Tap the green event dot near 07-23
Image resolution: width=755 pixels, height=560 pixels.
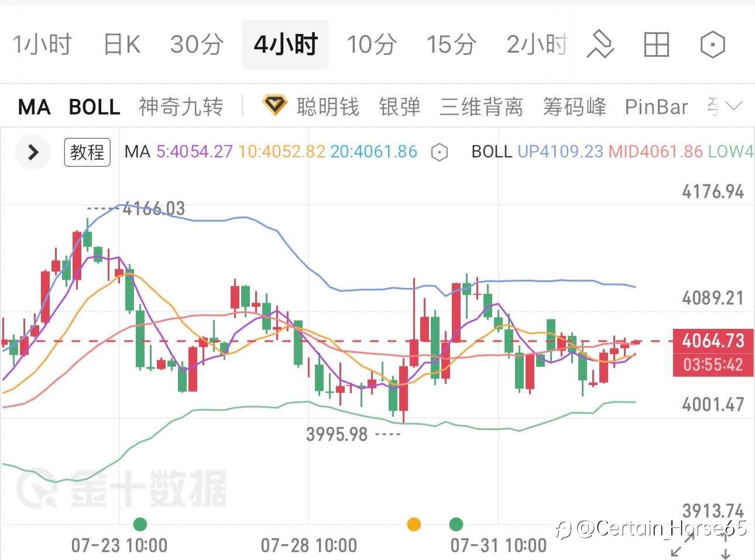pyautogui.click(x=140, y=524)
